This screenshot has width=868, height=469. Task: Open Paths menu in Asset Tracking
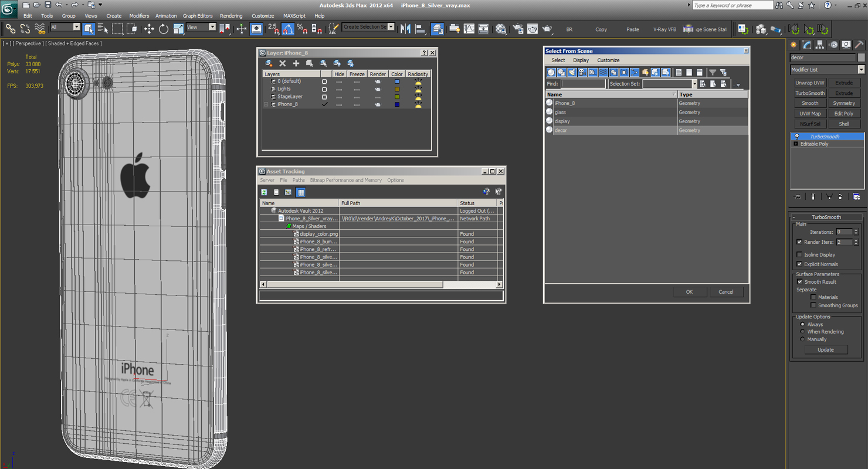299,180
